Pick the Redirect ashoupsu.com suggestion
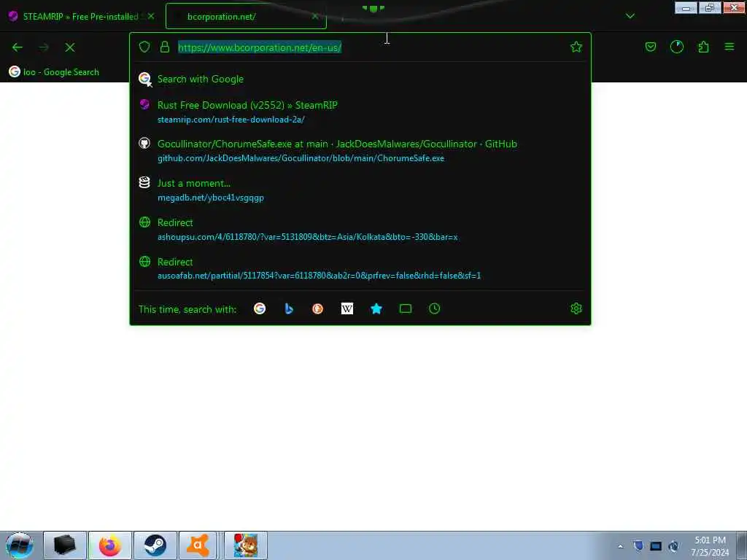The height and width of the screenshot is (560, 747). (x=360, y=230)
